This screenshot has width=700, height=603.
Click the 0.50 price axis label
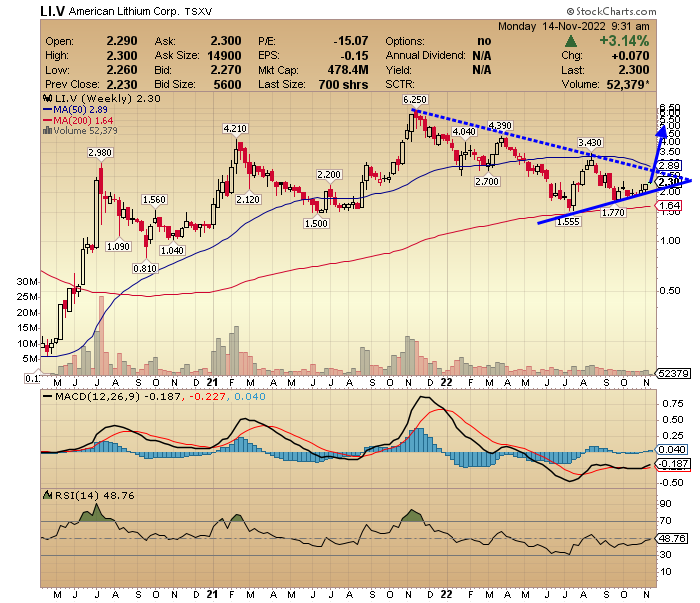click(x=670, y=291)
